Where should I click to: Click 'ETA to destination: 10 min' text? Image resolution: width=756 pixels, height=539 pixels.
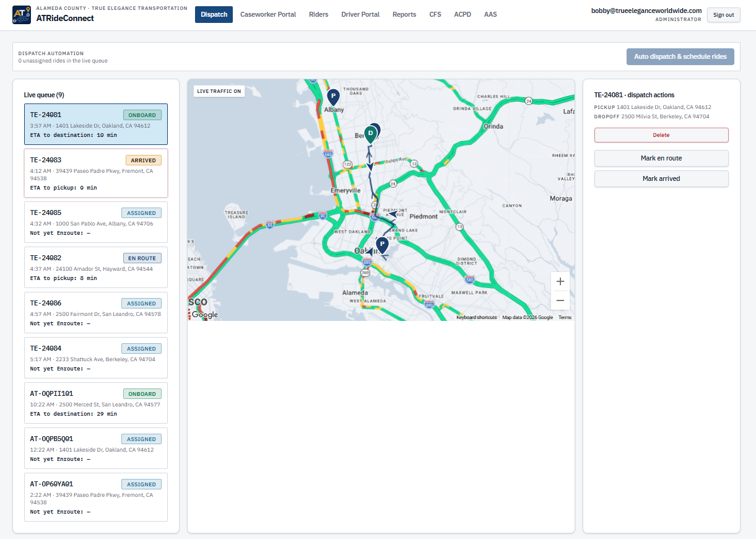tap(74, 134)
